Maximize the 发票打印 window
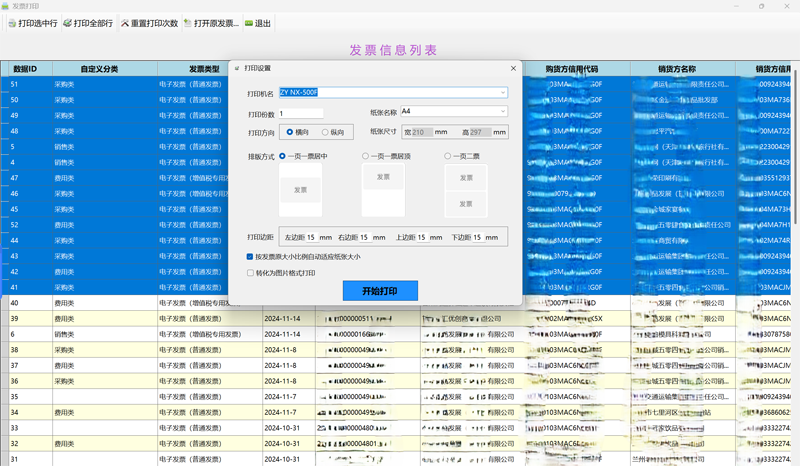This screenshot has height=466, width=800. [x=761, y=6]
